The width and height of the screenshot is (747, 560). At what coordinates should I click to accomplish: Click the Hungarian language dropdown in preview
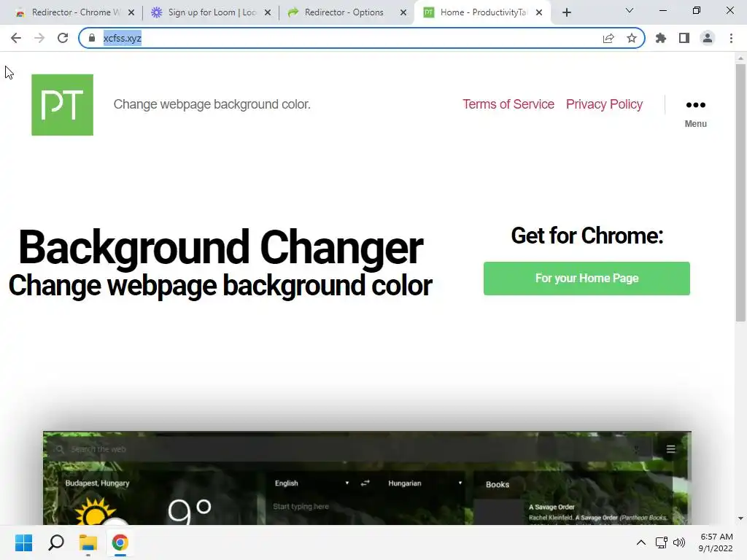tap(425, 483)
